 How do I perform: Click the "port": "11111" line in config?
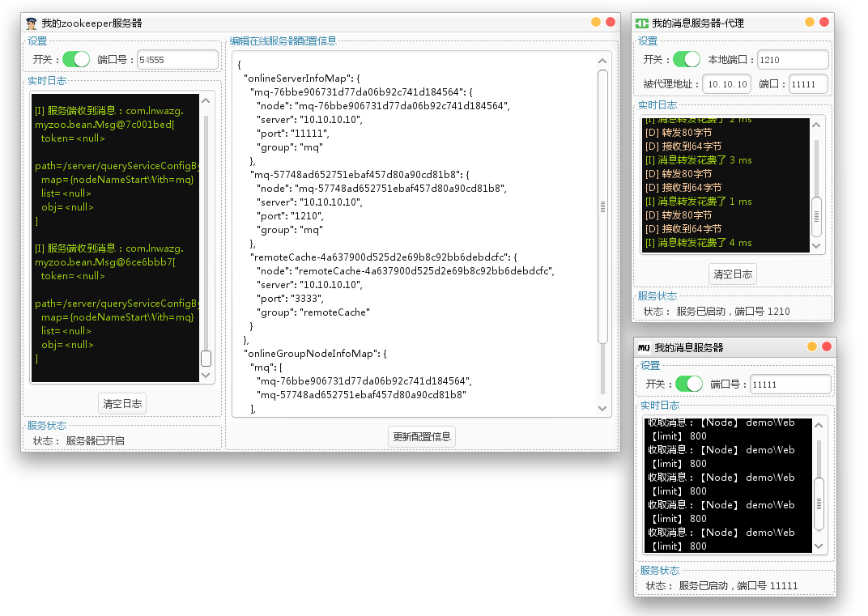[293, 134]
